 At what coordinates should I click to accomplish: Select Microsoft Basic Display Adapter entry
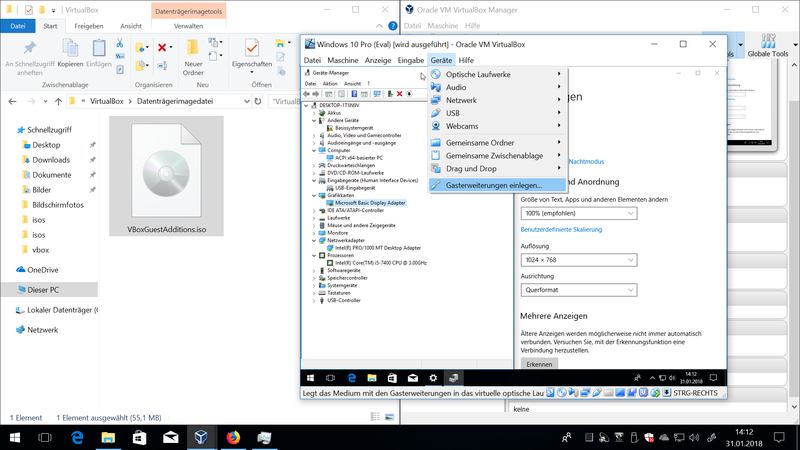(370, 203)
